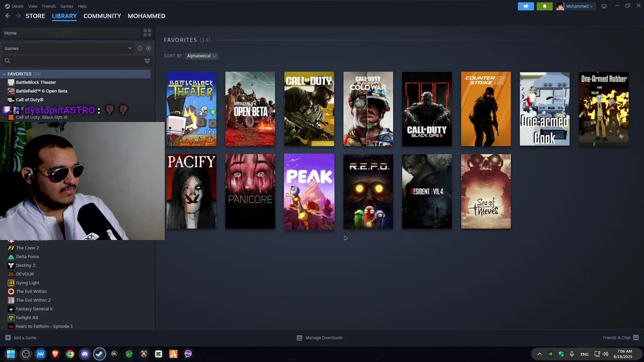Select Black Ops Cold War cover

pos(368,109)
